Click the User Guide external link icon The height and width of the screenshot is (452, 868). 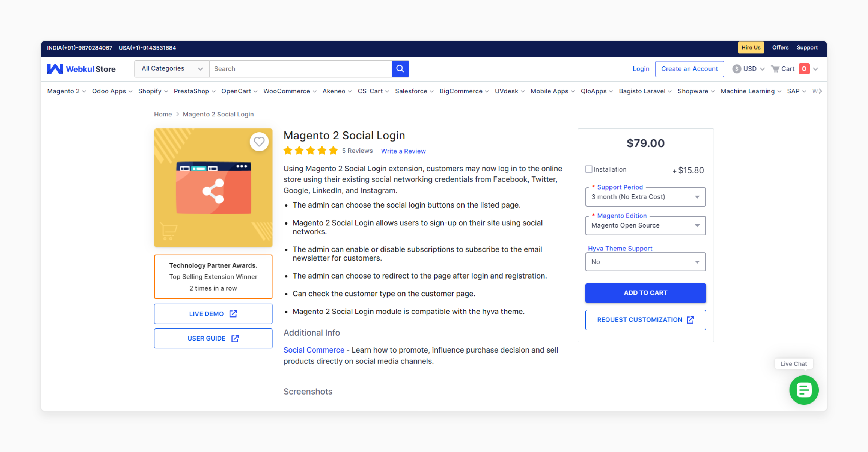pos(235,339)
